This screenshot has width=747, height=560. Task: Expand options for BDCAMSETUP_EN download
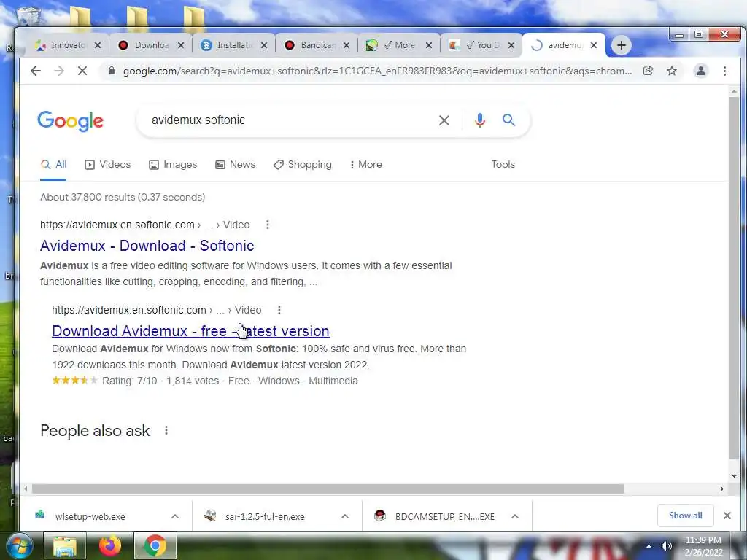515,516
